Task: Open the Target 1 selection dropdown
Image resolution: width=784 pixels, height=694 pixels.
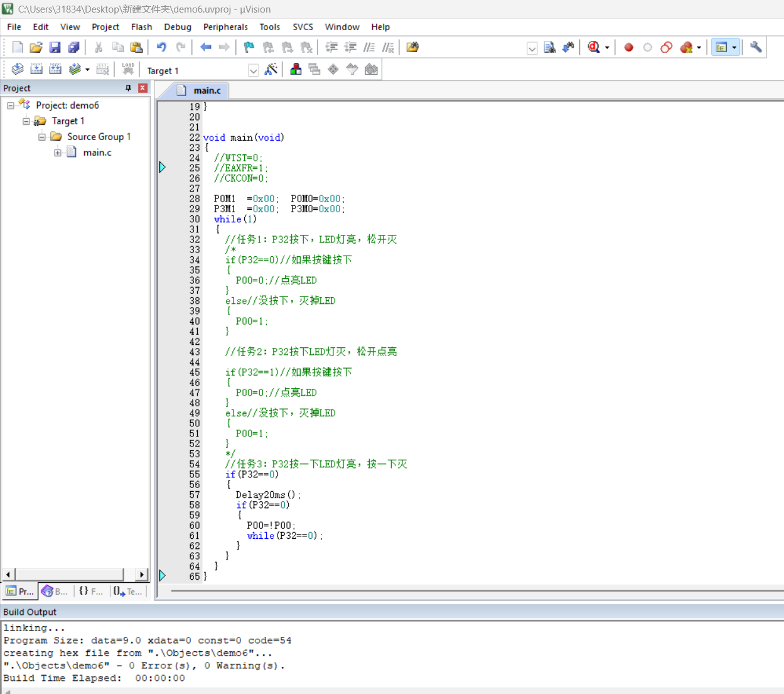Action: 253,70
